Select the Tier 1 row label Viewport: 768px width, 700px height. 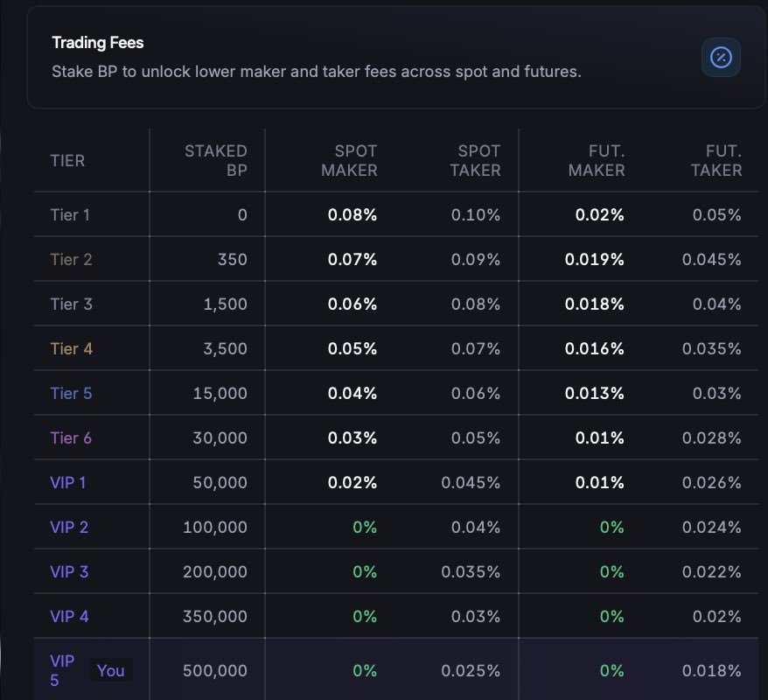pyautogui.click(x=70, y=214)
